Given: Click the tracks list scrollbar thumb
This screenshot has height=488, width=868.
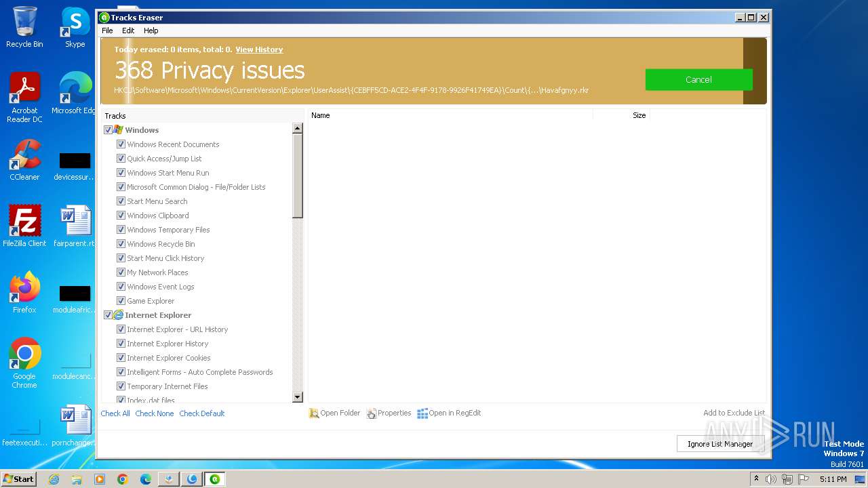Looking at the screenshot, I should click(x=297, y=176).
